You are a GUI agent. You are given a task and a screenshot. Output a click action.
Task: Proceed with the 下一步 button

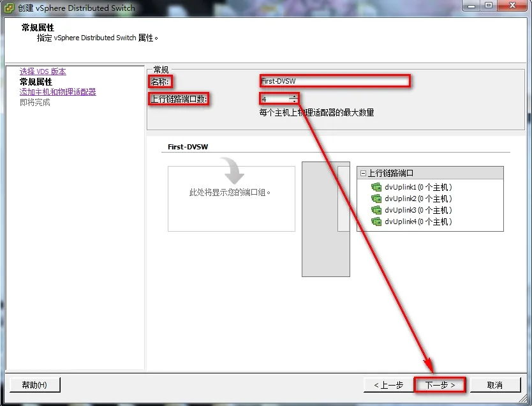coord(440,385)
